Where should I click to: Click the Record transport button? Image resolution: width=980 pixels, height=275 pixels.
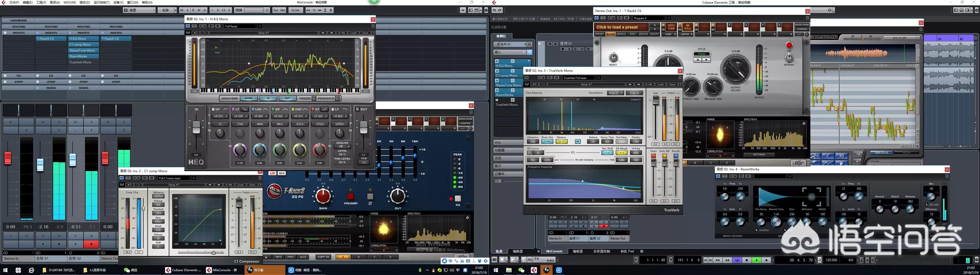(x=766, y=260)
